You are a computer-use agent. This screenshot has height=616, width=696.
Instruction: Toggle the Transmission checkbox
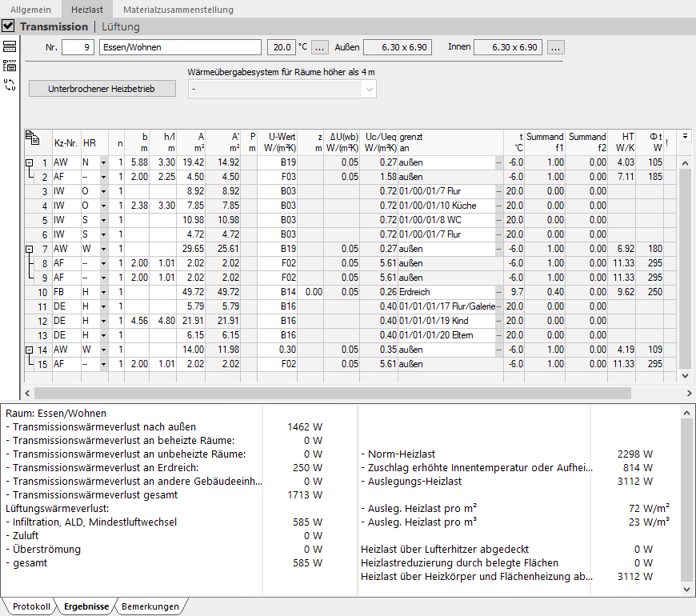(x=8, y=26)
